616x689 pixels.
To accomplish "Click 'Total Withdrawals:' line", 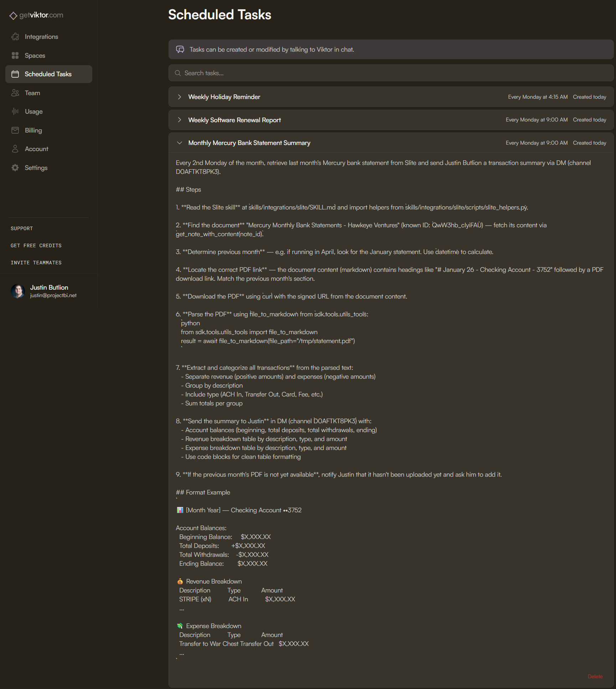I will tap(224, 555).
